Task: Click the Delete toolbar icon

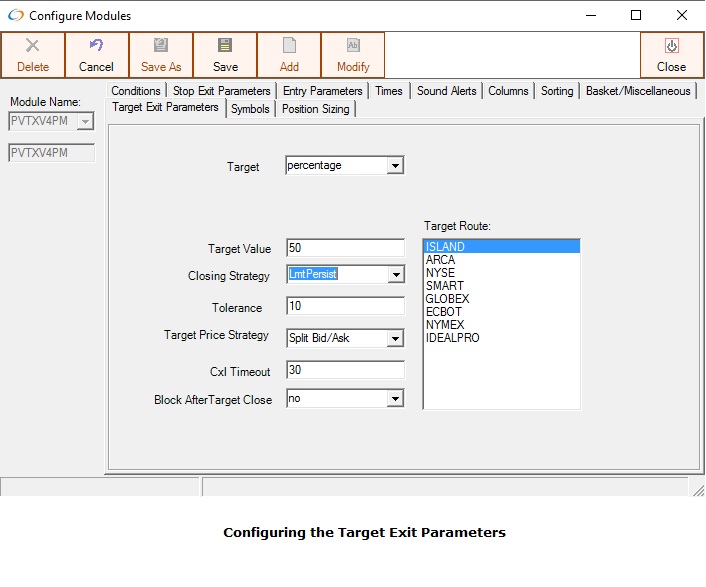Action: click(33, 46)
